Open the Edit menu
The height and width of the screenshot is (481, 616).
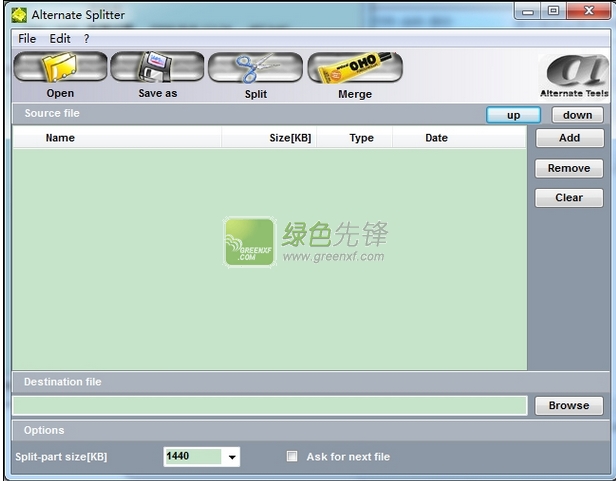coord(60,39)
